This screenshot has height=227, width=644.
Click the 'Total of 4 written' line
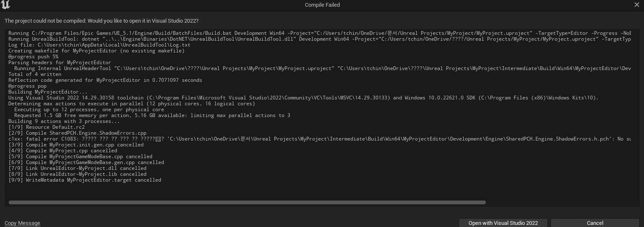(x=35, y=74)
